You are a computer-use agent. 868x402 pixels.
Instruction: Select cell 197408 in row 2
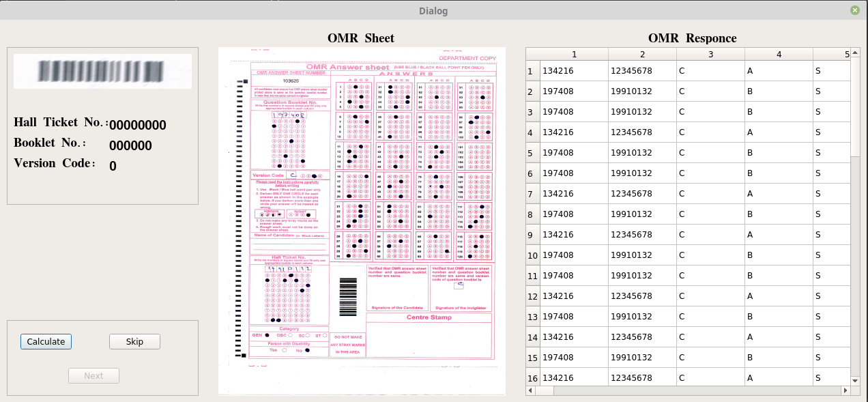[x=574, y=91]
